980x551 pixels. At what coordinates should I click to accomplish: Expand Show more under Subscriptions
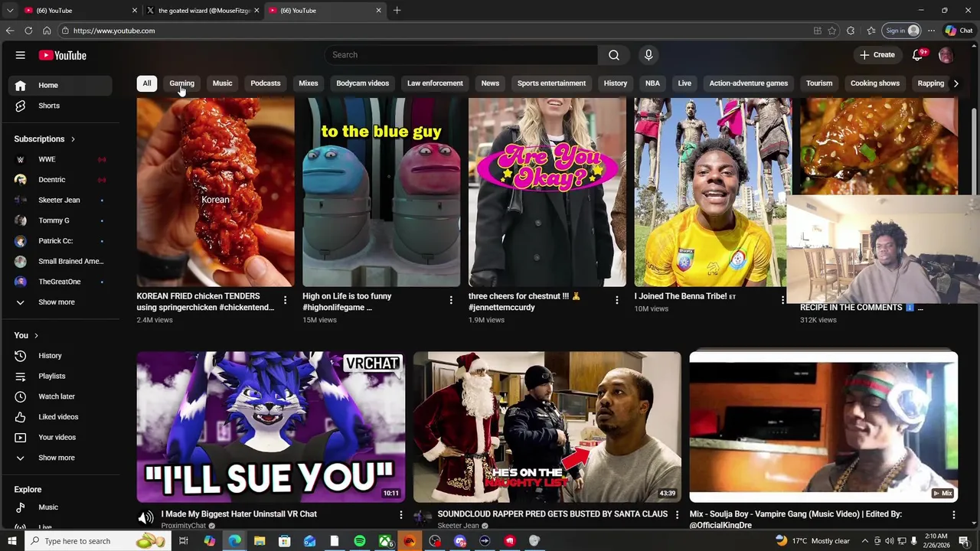60,302
